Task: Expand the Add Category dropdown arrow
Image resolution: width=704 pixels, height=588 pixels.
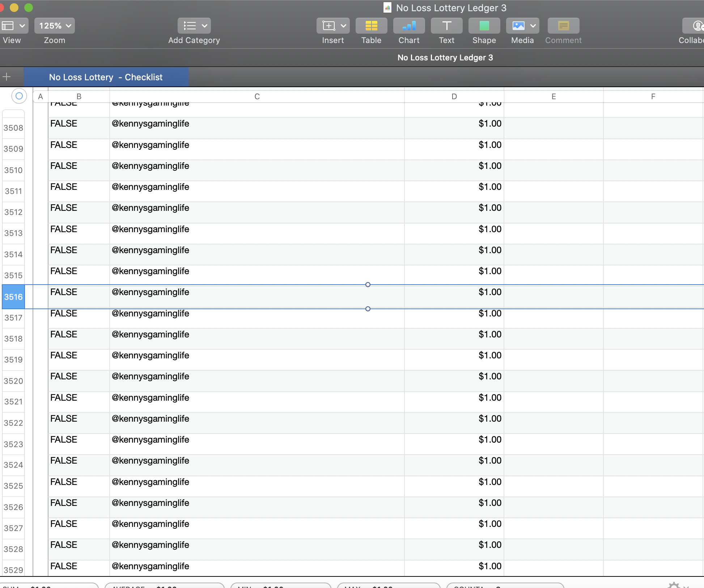Action: pos(204,26)
